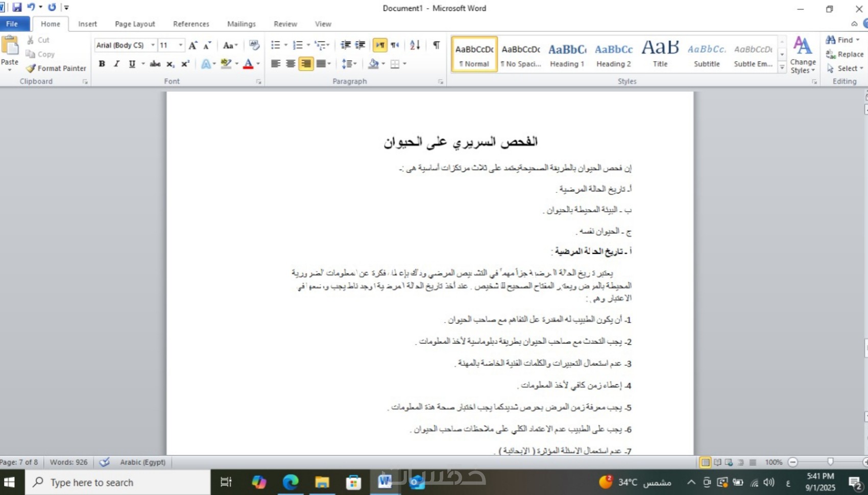
Task: Switch to Review tab
Action: click(x=285, y=24)
